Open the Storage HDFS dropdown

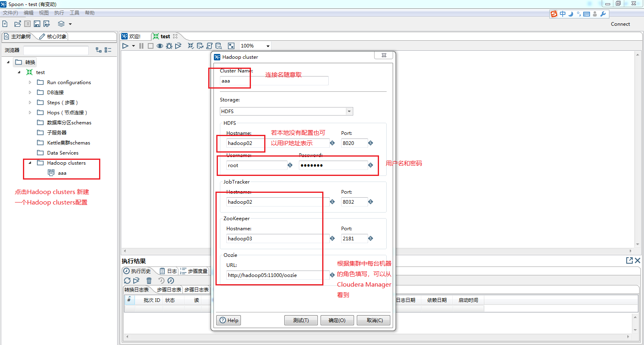349,111
